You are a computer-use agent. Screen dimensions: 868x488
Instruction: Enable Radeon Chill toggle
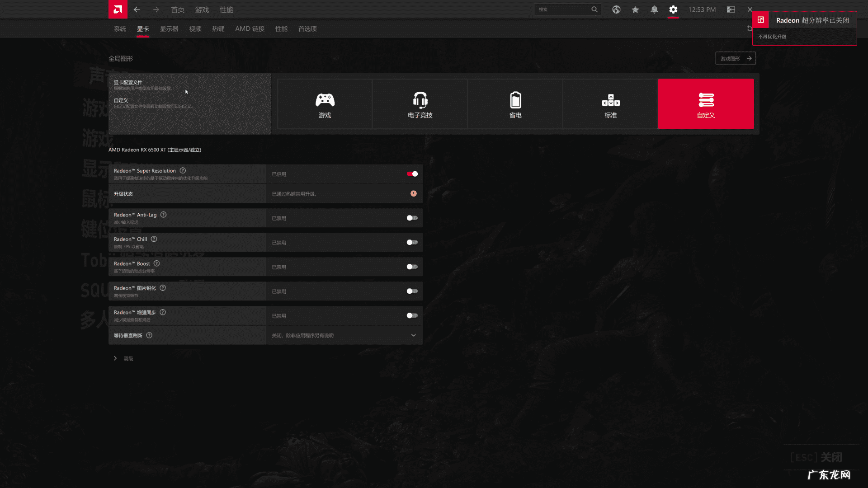(412, 243)
